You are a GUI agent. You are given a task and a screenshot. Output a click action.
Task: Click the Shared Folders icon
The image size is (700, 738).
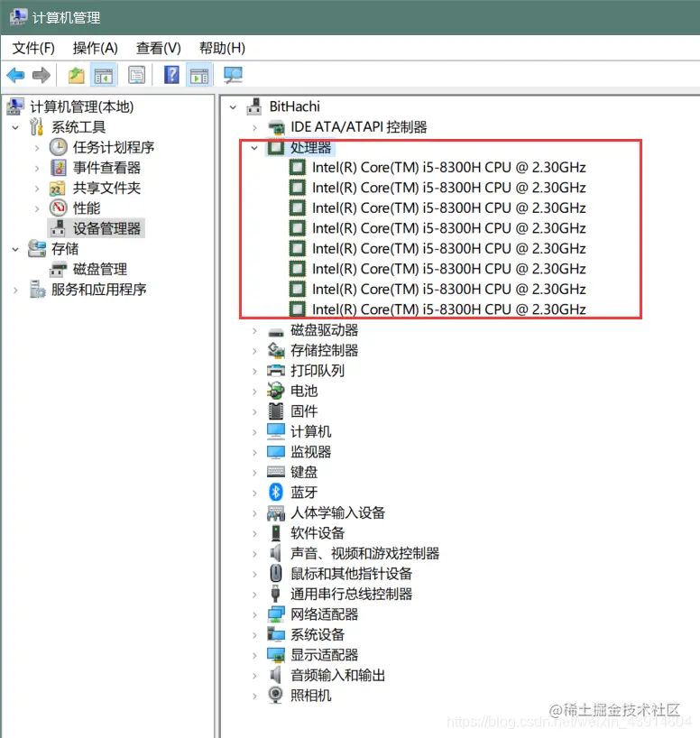click(x=58, y=189)
